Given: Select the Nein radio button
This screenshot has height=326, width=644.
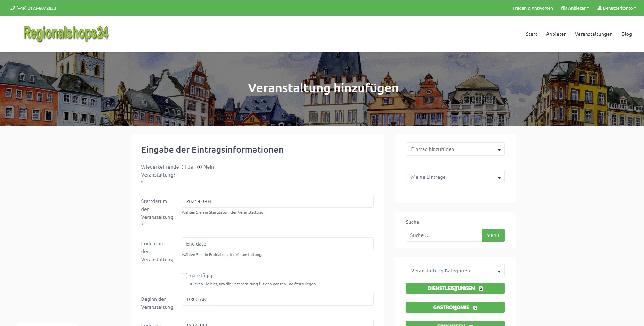Looking at the screenshot, I should 199,167.
